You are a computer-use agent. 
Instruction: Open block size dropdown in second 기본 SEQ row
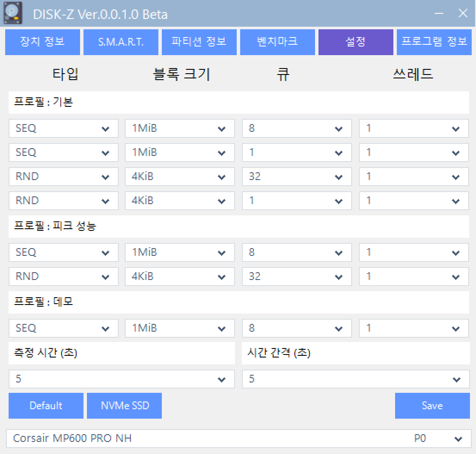(180, 152)
